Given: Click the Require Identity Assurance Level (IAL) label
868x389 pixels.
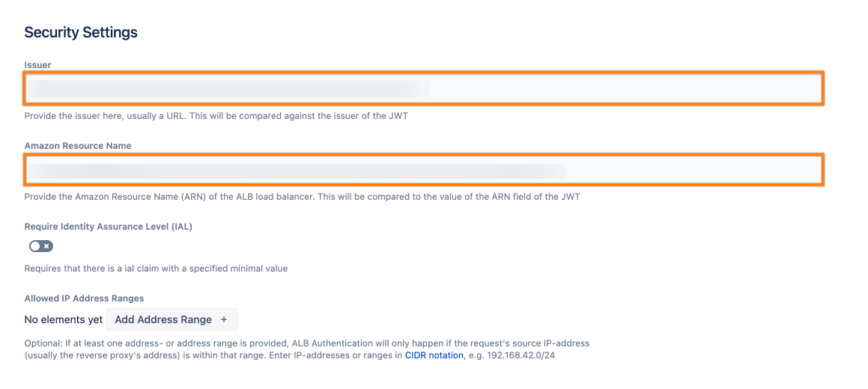Looking at the screenshot, I should coord(108,227).
